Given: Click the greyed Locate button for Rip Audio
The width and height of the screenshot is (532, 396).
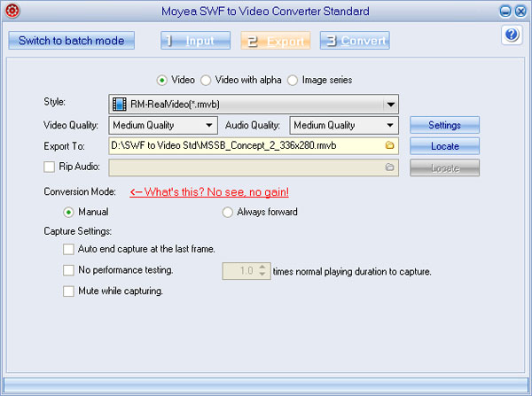Looking at the screenshot, I should click(x=444, y=167).
